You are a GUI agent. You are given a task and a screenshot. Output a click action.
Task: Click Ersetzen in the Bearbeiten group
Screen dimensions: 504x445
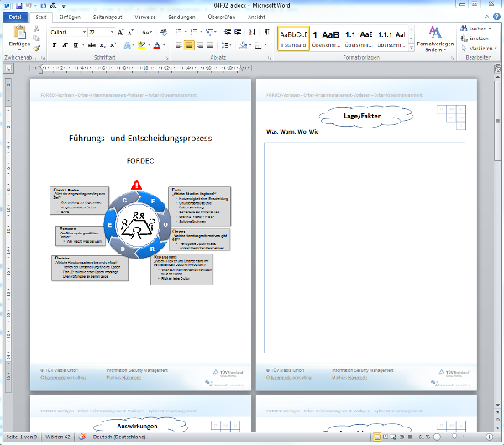click(476, 39)
